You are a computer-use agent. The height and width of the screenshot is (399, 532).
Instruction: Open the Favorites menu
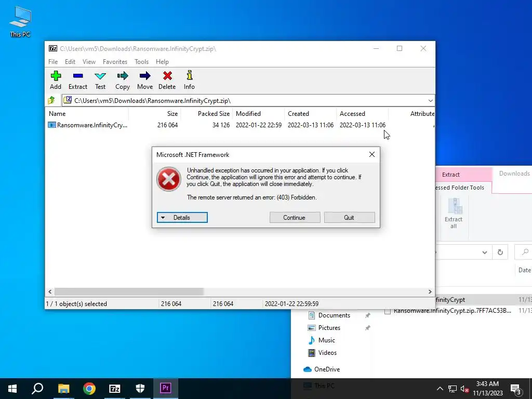click(115, 62)
